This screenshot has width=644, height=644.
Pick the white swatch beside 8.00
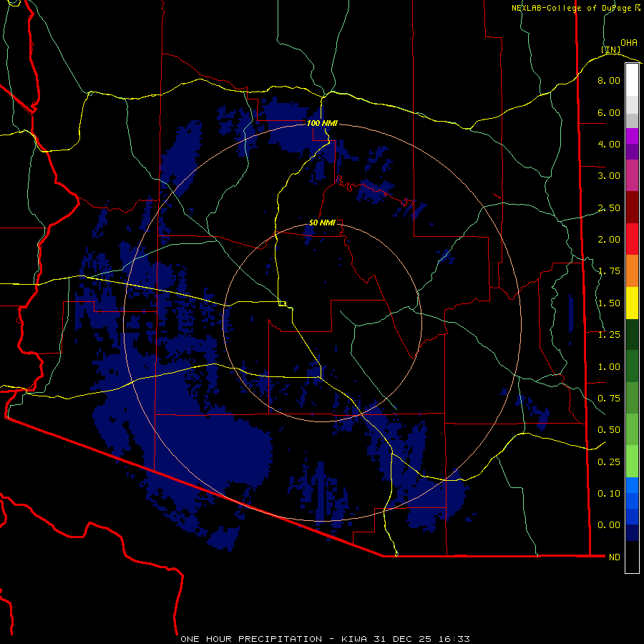tap(632, 80)
